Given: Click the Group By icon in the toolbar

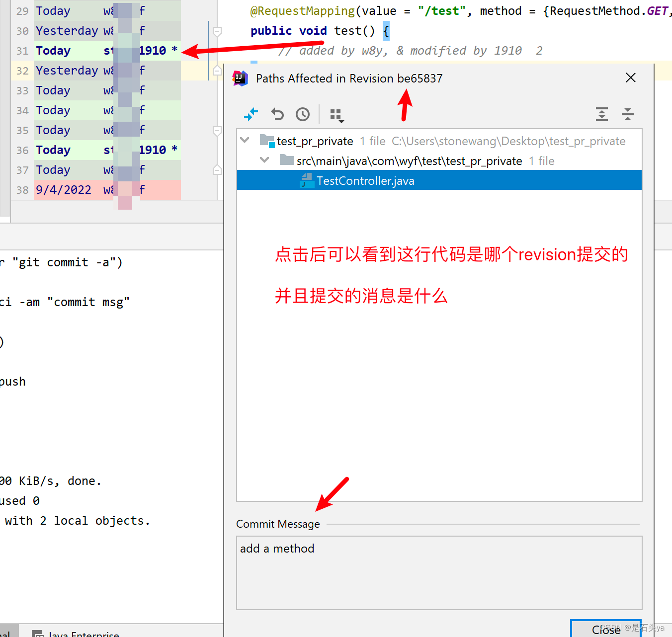Looking at the screenshot, I should [x=334, y=114].
